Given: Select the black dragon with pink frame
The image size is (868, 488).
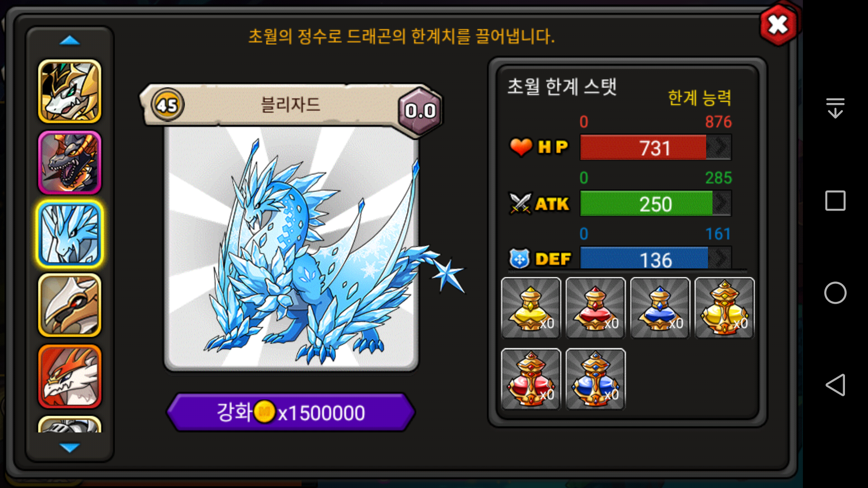Looking at the screenshot, I should pos(70,163).
